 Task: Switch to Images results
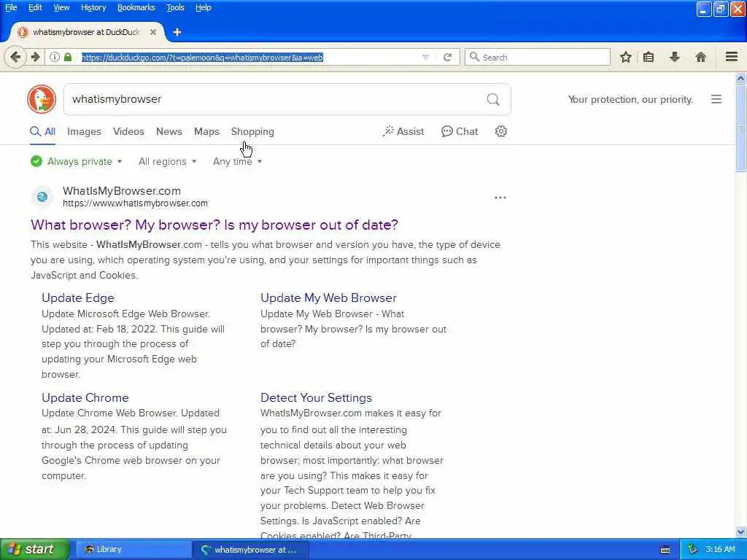point(84,131)
